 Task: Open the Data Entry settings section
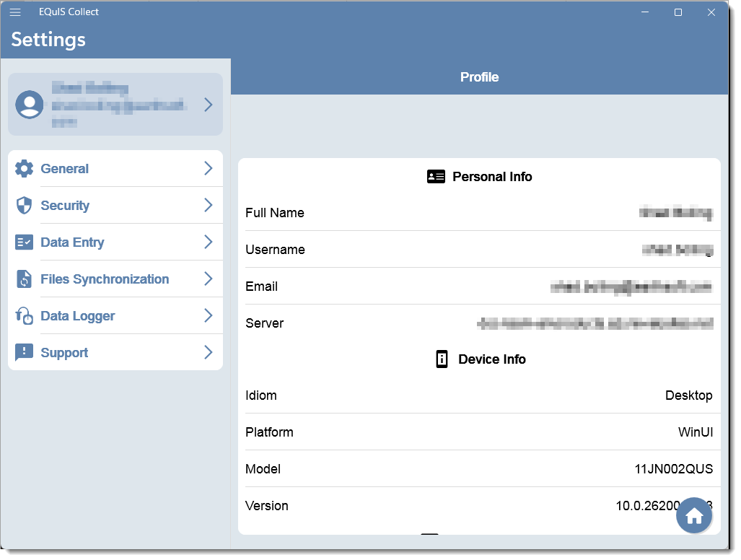click(115, 242)
